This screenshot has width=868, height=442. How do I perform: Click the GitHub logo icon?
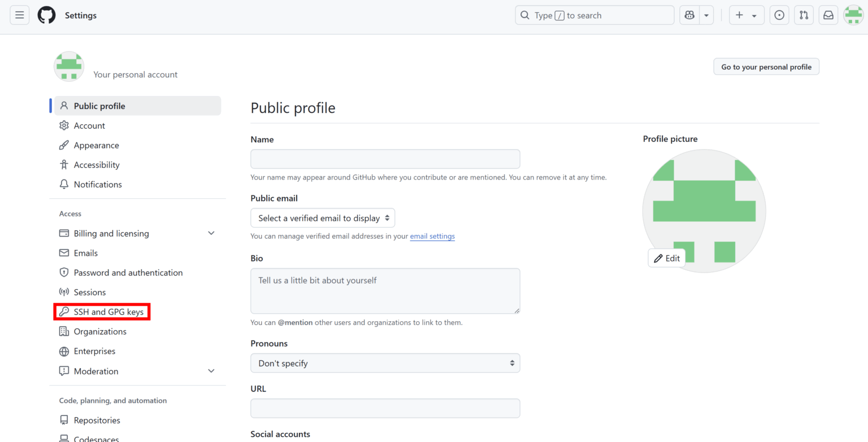coord(46,15)
